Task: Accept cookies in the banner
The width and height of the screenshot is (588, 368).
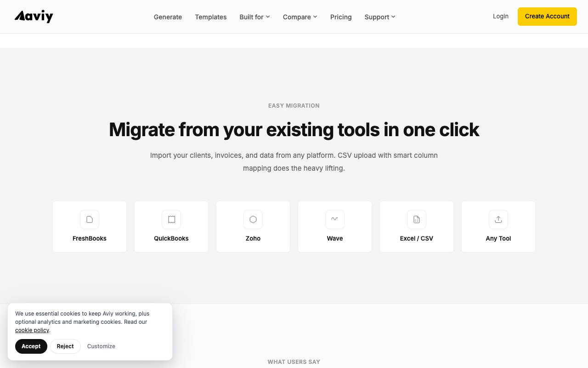Action: tap(31, 346)
